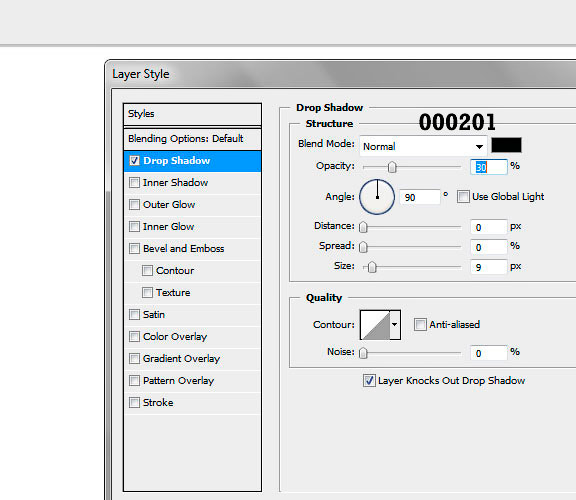Enable the Inner Shadow checkbox

click(134, 183)
